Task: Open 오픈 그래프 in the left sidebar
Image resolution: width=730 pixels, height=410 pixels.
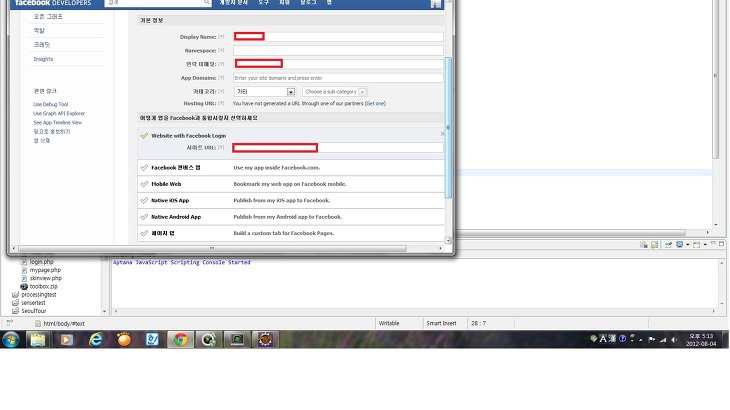Action: pos(48,16)
